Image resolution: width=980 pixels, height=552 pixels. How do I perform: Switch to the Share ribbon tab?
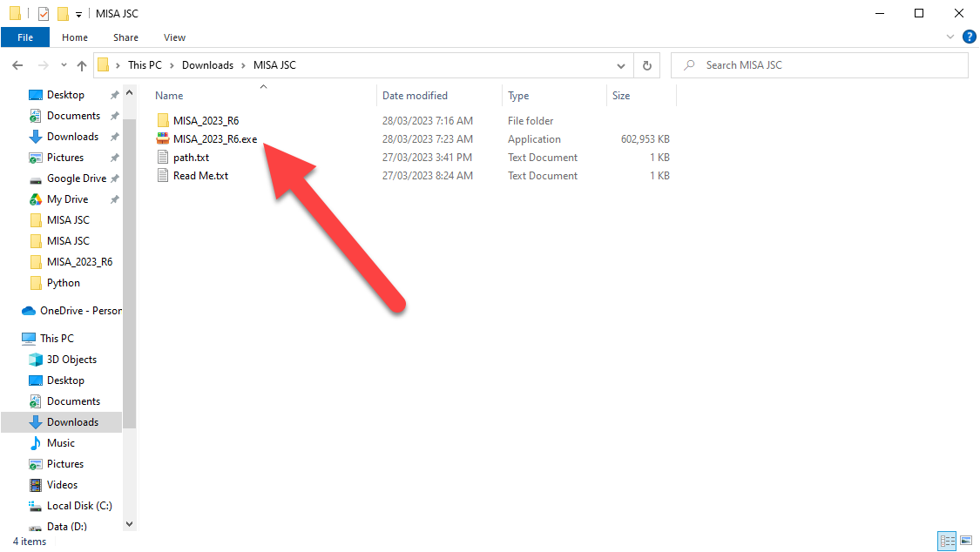click(125, 37)
